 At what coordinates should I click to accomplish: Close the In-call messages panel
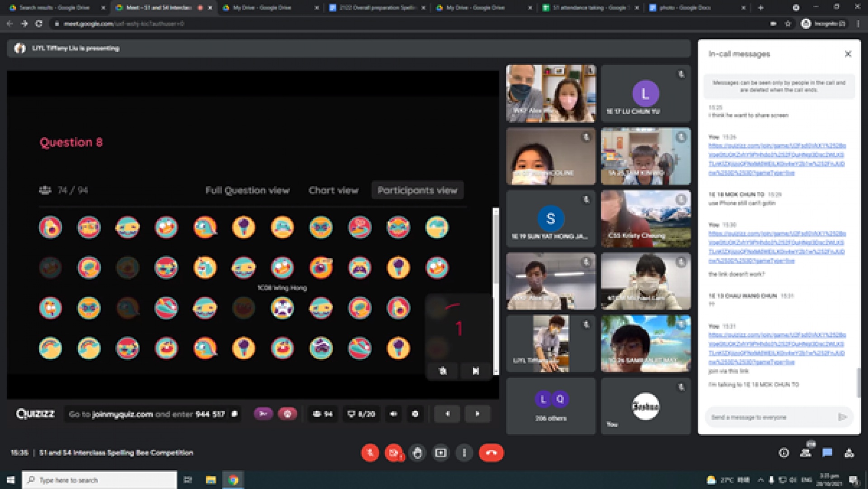point(848,54)
